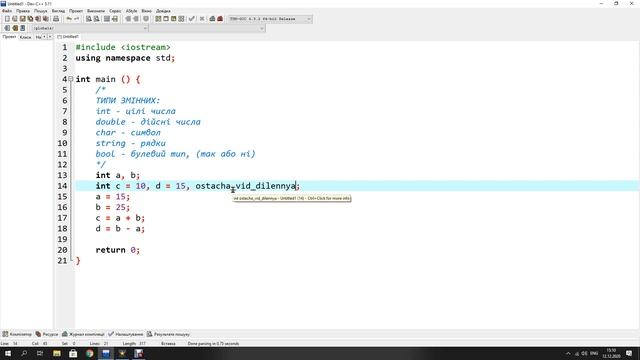This screenshot has height=360, width=640.
Task: Open the empty function list dropdown
Action: click(x=207, y=28)
